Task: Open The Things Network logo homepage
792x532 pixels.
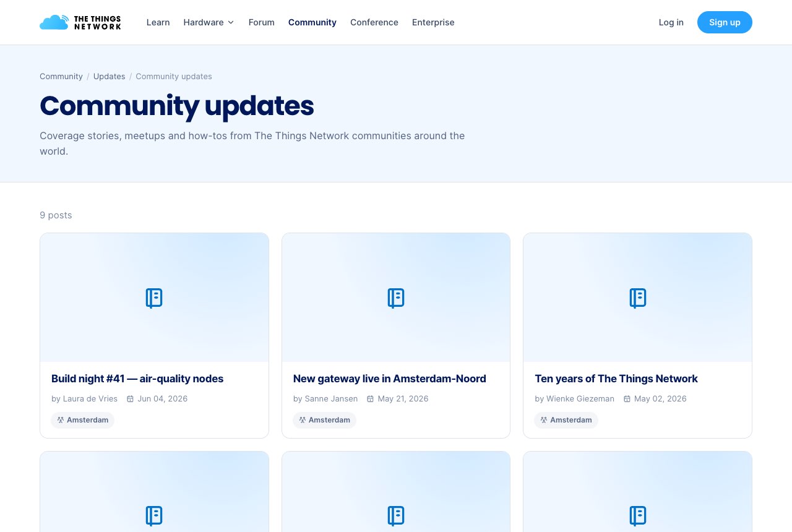Action: 80,22
